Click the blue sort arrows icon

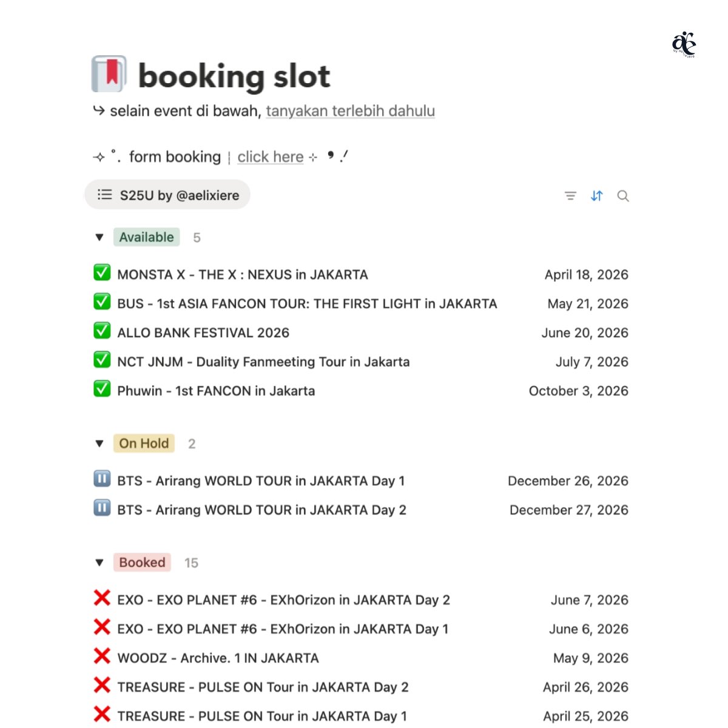click(597, 196)
